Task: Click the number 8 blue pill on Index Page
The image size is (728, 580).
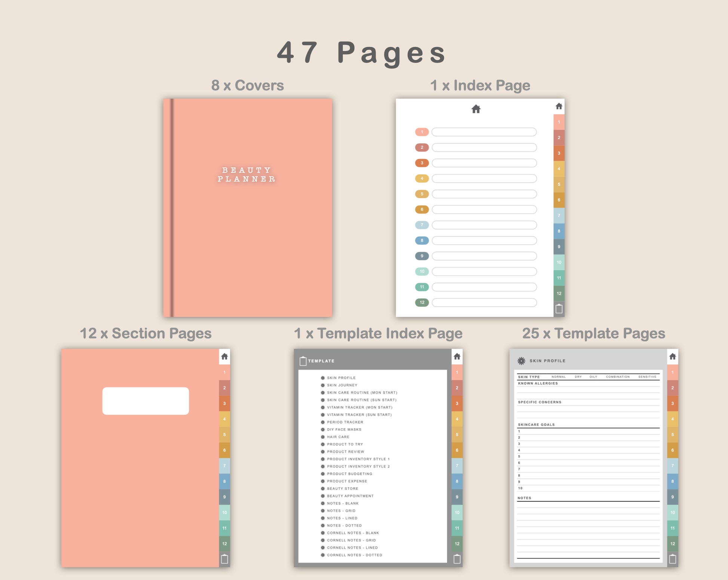Action: pyautogui.click(x=422, y=240)
